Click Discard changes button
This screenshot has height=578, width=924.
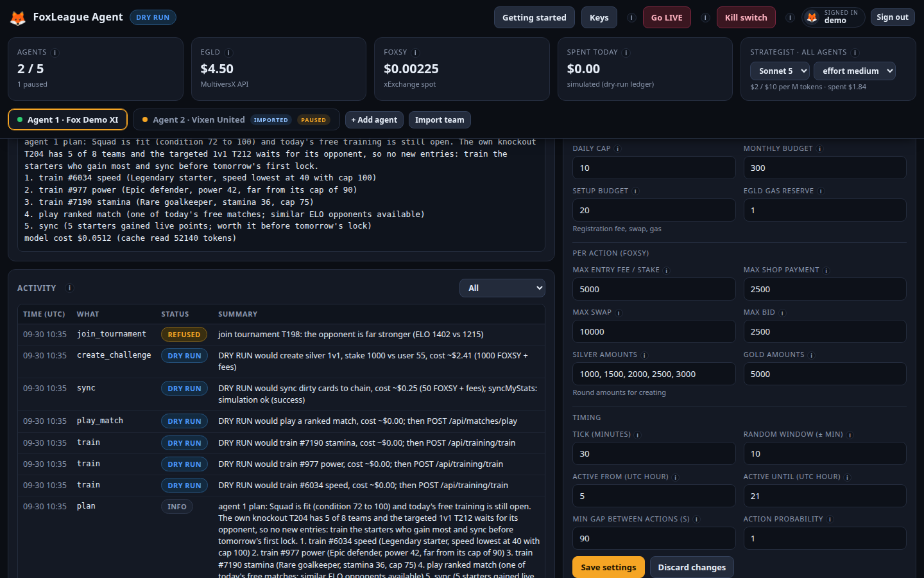click(x=692, y=567)
